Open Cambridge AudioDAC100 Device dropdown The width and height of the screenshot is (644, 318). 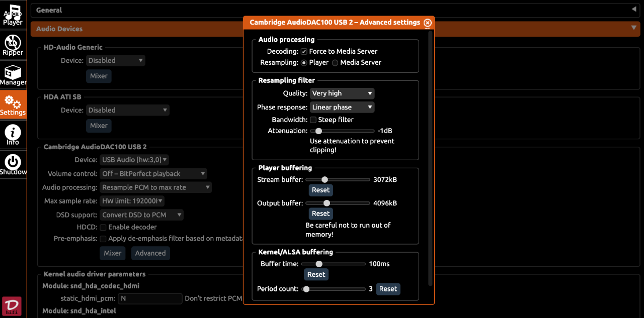pos(134,160)
